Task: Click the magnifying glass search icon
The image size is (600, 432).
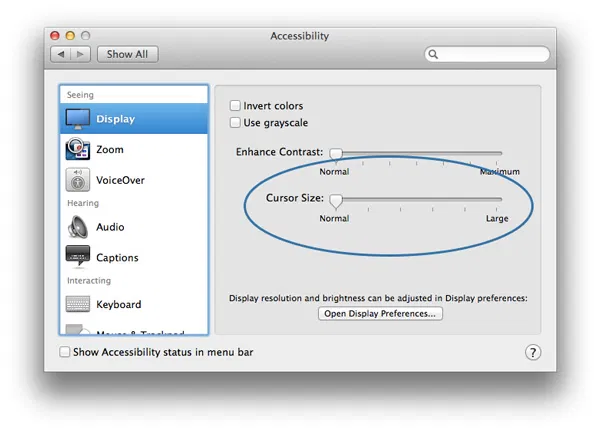Action: pyautogui.click(x=433, y=54)
